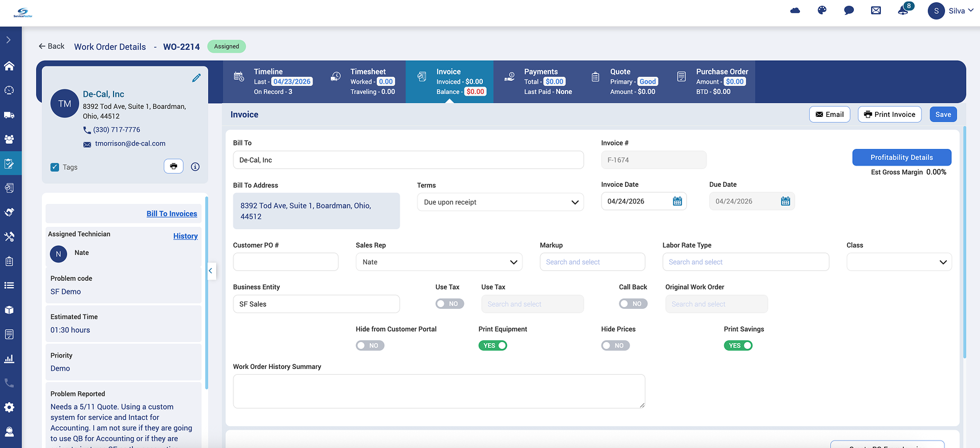Click the Labor Rate Type search field

click(x=745, y=262)
